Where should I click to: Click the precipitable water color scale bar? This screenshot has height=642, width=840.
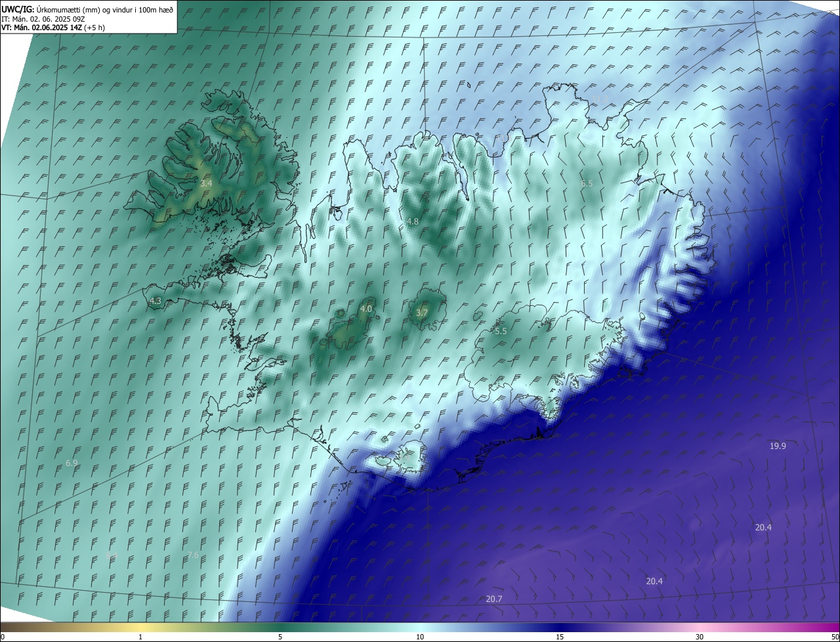[420, 627]
